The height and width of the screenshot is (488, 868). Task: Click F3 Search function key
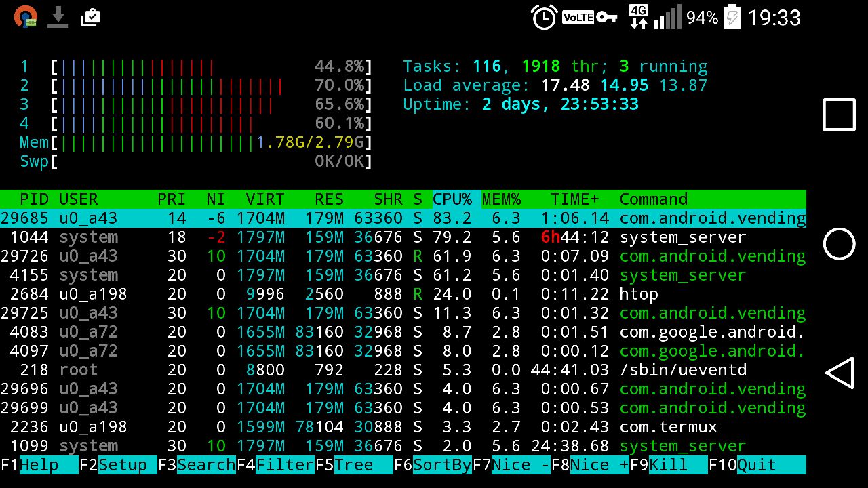(197, 465)
